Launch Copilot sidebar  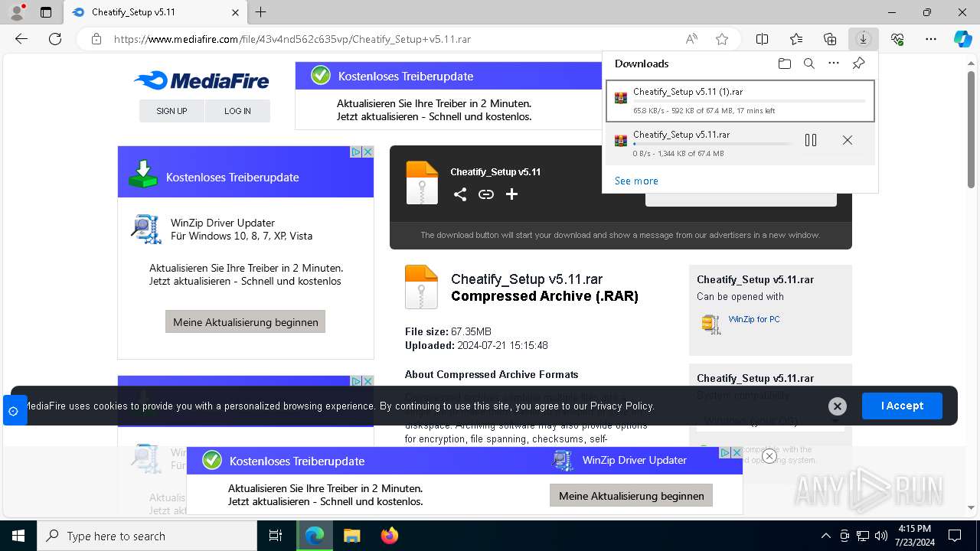[x=962, y=39]
